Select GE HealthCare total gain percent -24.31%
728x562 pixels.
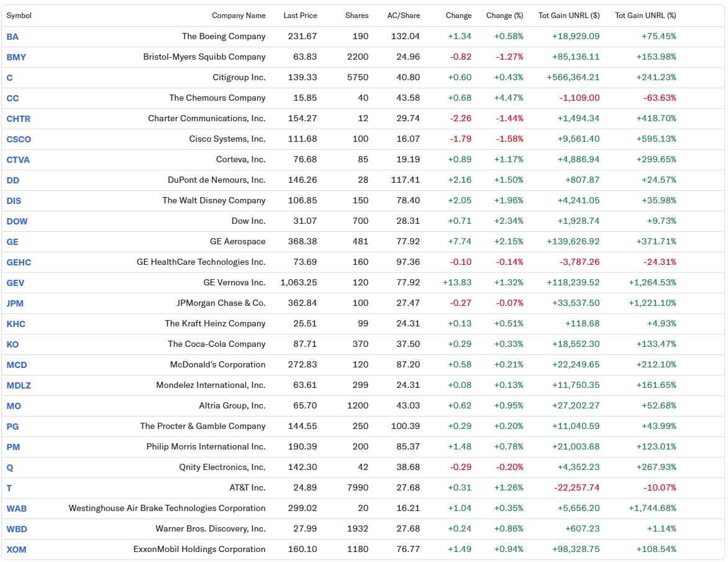pos(660,262)
